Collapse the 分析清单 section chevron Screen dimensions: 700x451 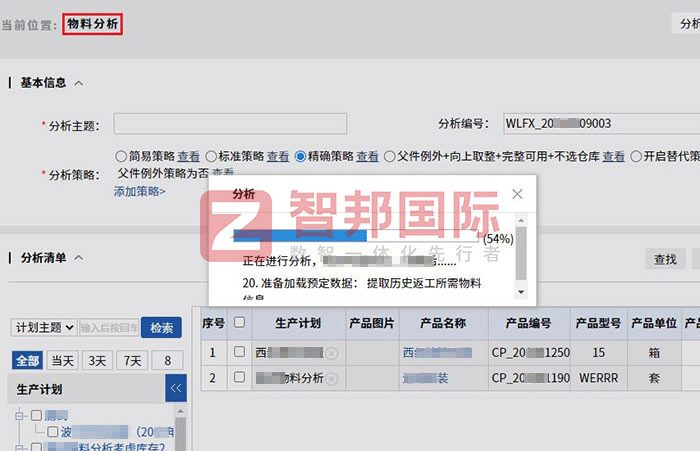pyautogui.click(x=79, y=258)
